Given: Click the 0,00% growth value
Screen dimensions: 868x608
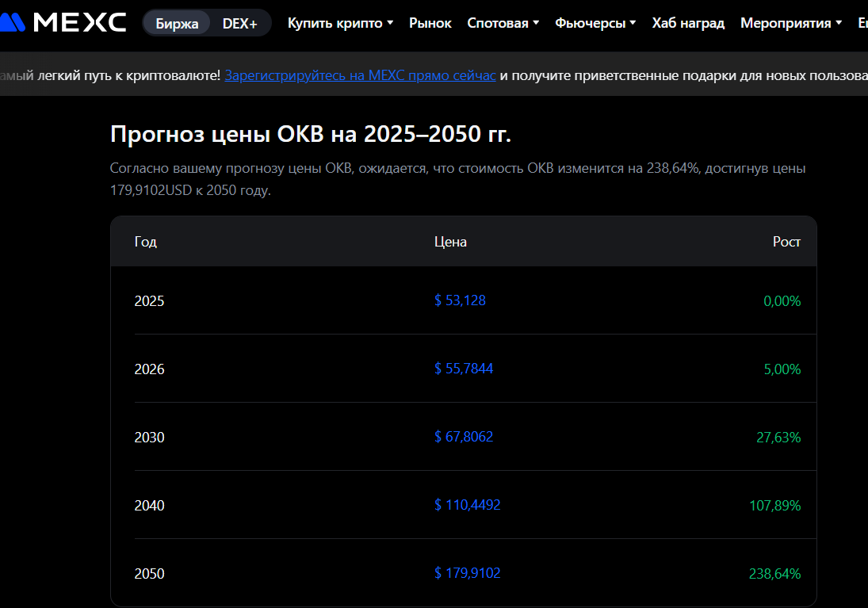Looking at the screenshot, I should 782,300.
